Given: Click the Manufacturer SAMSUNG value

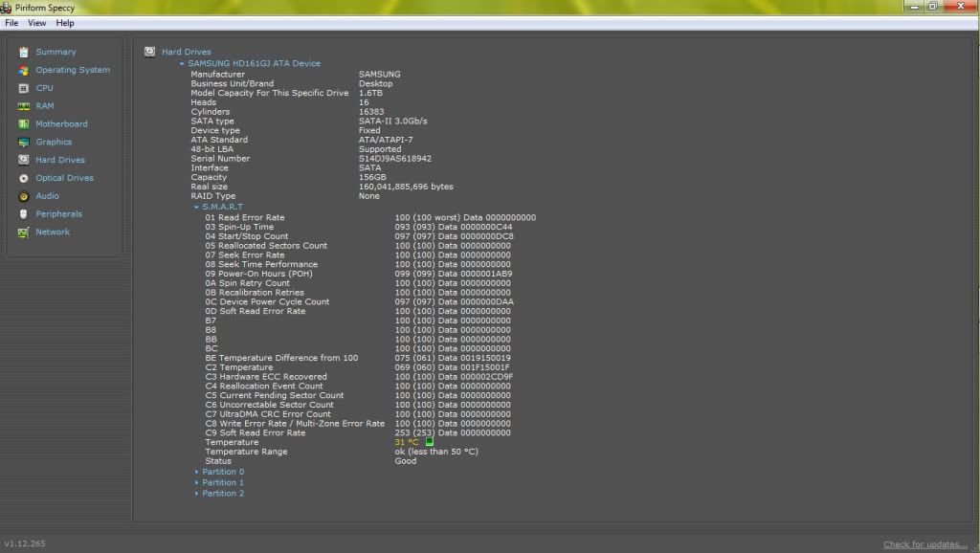Looking at the screenshot, I should [x=379, y=75].
